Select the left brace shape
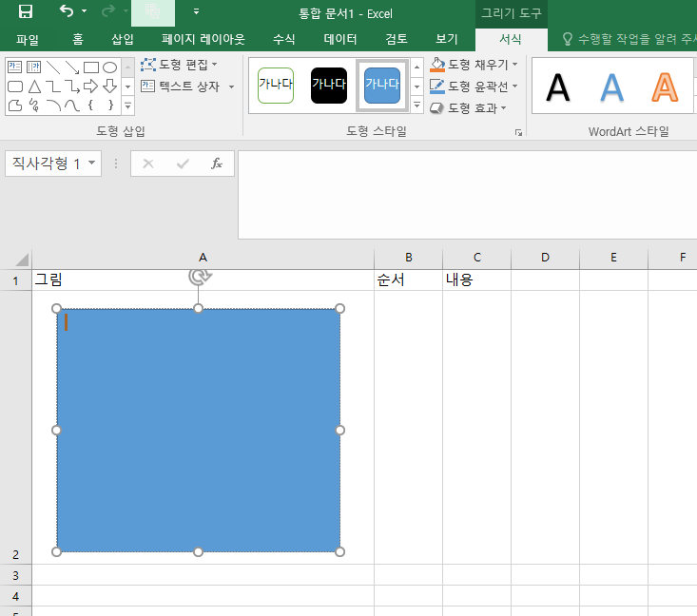The height and width of the screenshot is (616, 697). 90,105
